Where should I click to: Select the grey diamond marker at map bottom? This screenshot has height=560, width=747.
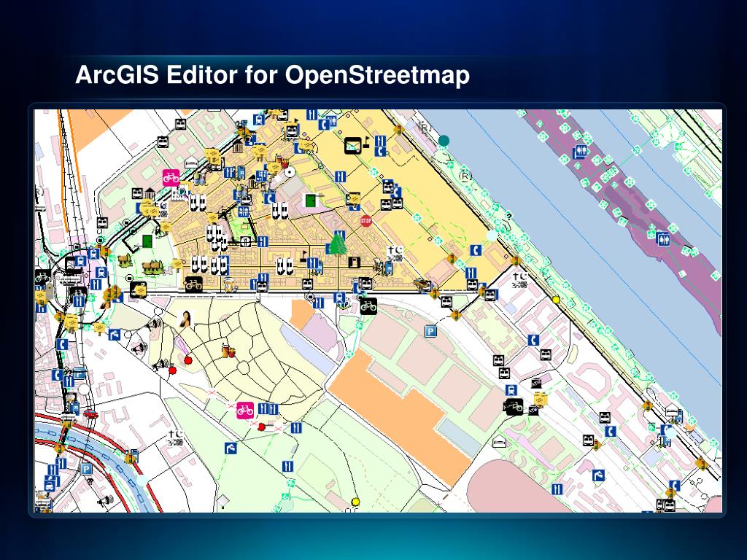[x=222, y=500]
